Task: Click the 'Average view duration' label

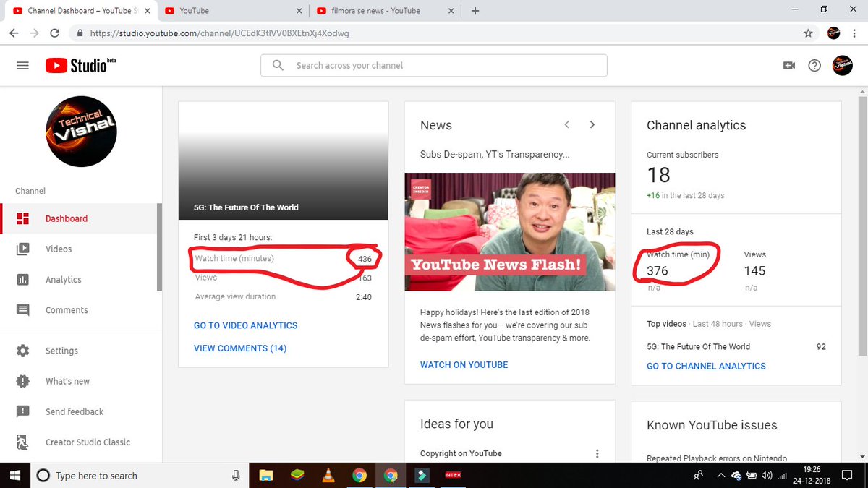Action: tap(235, 296)
